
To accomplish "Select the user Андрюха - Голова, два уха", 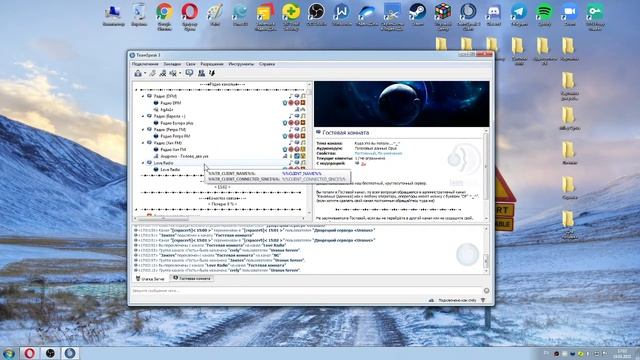I will click(184, 156).
